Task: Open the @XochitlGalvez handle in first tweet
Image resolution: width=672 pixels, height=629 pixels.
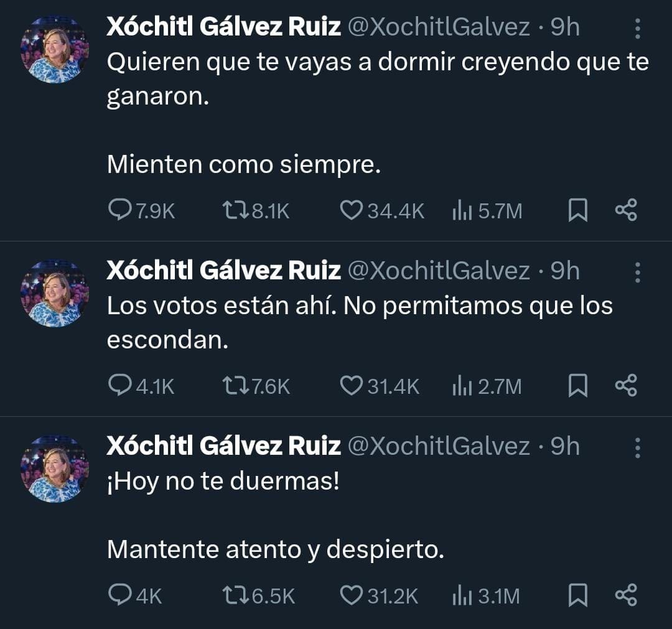Action: 438,27
